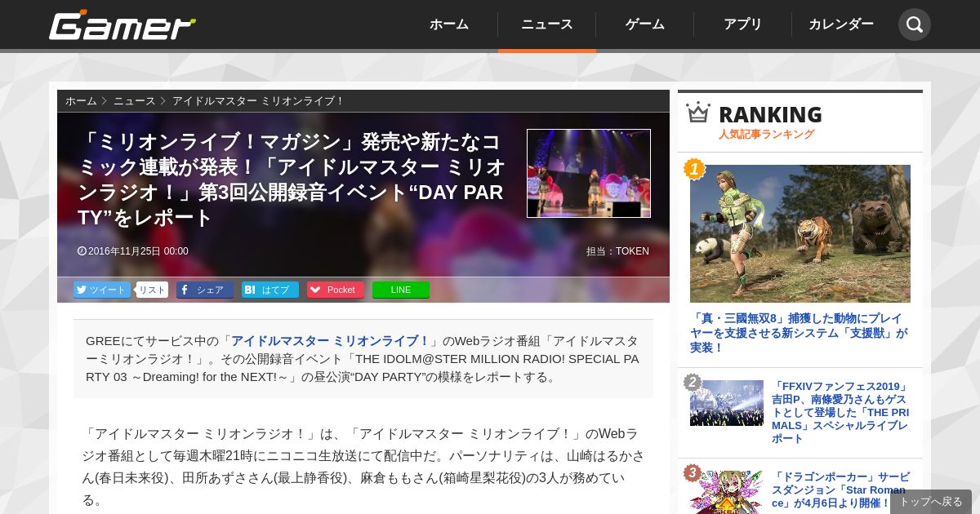Share via the Twitter ツイート button
The height and width of the screenshot is (514, 980).
click(x=102, y=290)
